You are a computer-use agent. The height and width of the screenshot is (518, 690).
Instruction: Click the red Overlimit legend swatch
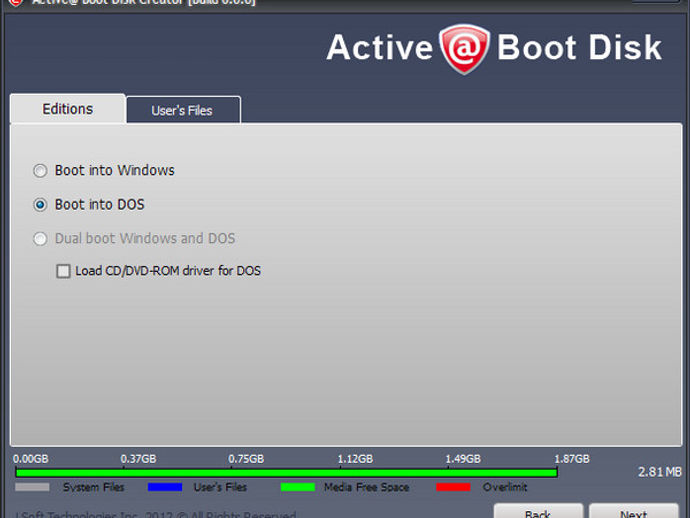coord(453,487)
